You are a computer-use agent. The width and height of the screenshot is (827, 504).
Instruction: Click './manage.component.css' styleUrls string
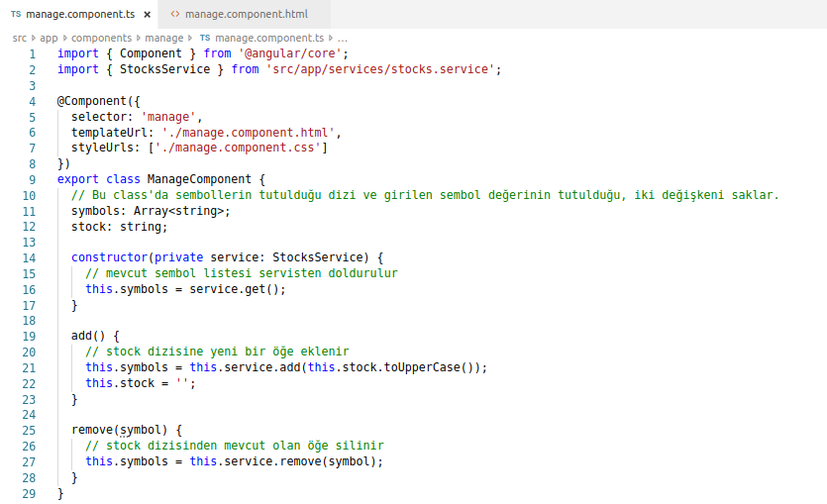pos(238,148)
